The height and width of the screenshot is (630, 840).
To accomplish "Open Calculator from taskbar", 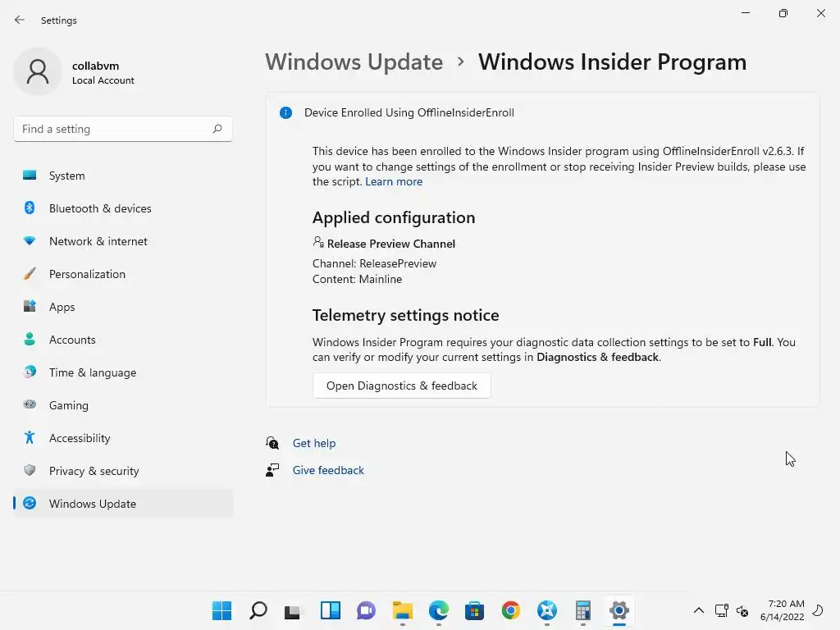I will click(x=583, y=610).
